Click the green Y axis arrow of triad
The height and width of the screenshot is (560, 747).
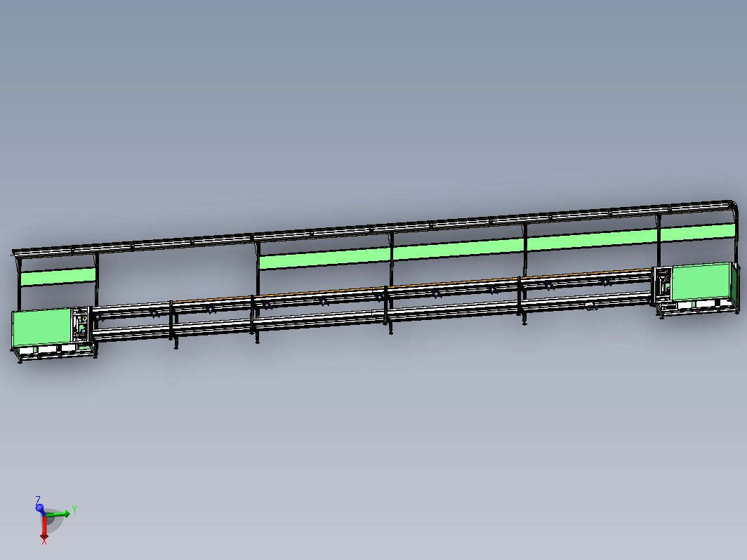point(58,514)
